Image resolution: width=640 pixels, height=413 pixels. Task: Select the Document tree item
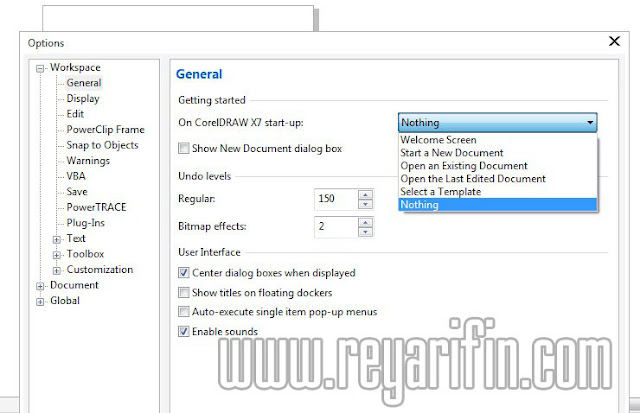[74, 285]
